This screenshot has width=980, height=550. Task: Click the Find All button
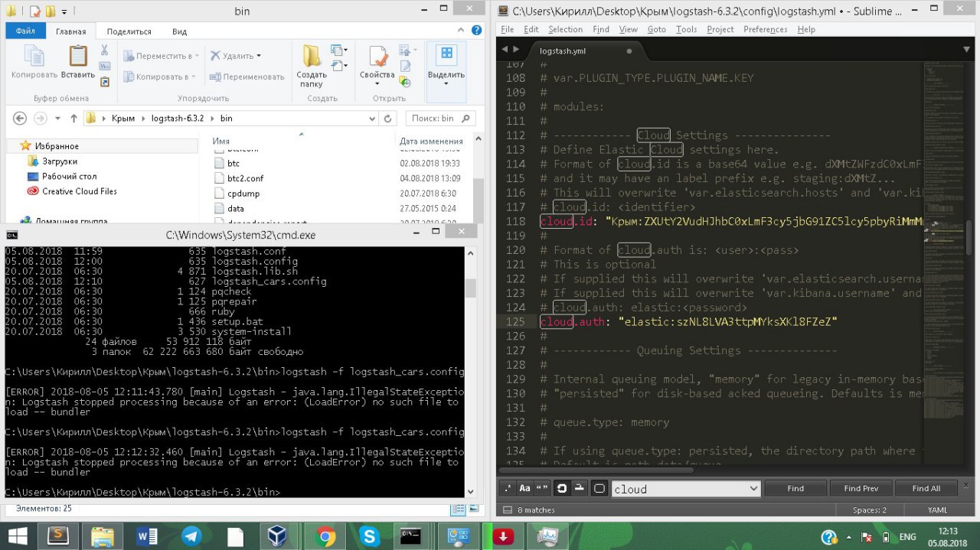point(926,488)
